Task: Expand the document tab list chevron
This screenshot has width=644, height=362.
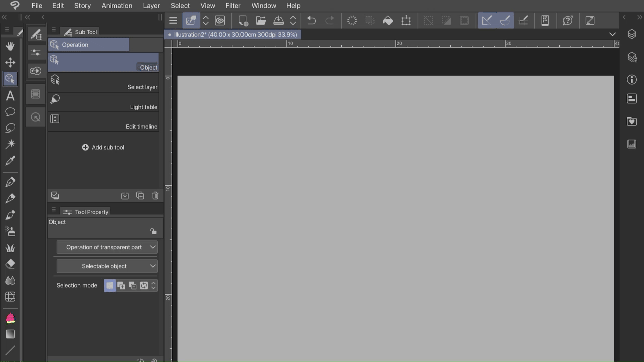Action: coord(612,34)
